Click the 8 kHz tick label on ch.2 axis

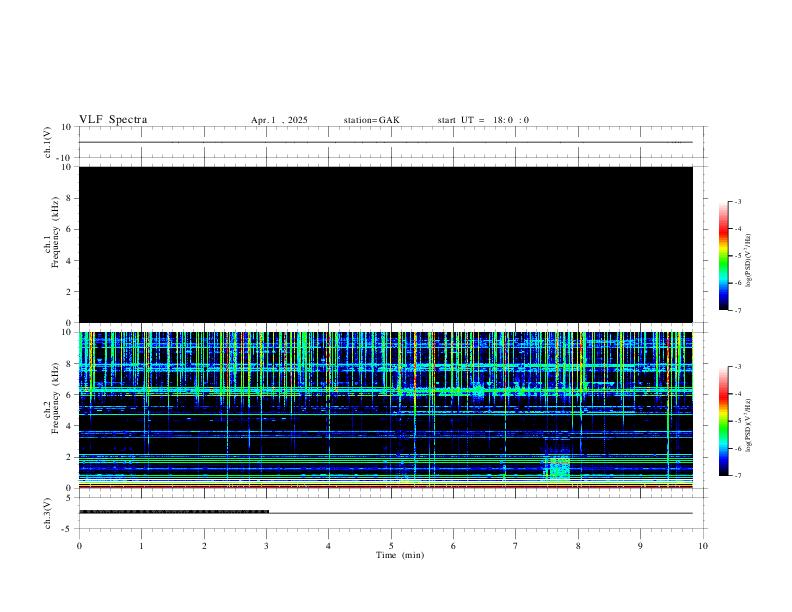69,364
